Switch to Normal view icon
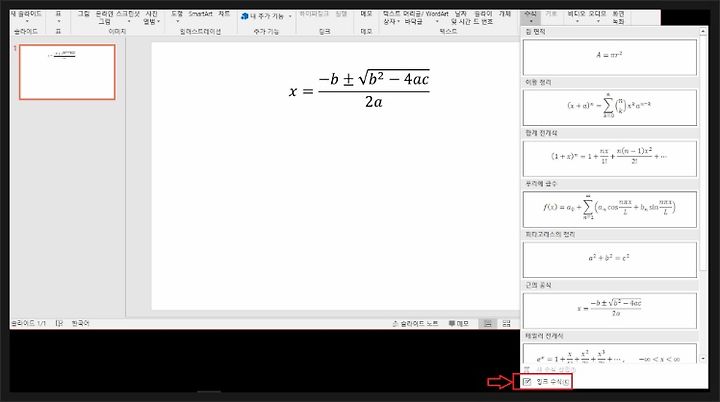This screenshot has width=720, height=402. point(488,323)
